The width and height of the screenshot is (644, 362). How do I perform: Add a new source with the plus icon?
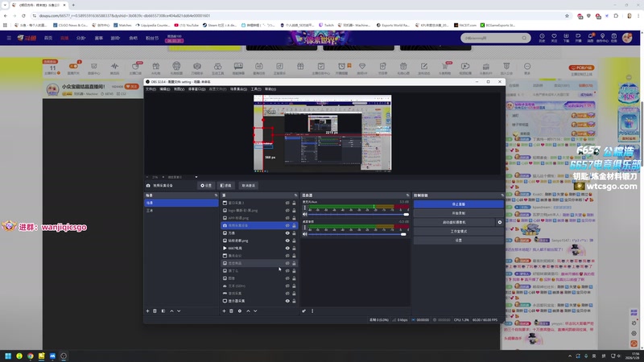point(224,311)
